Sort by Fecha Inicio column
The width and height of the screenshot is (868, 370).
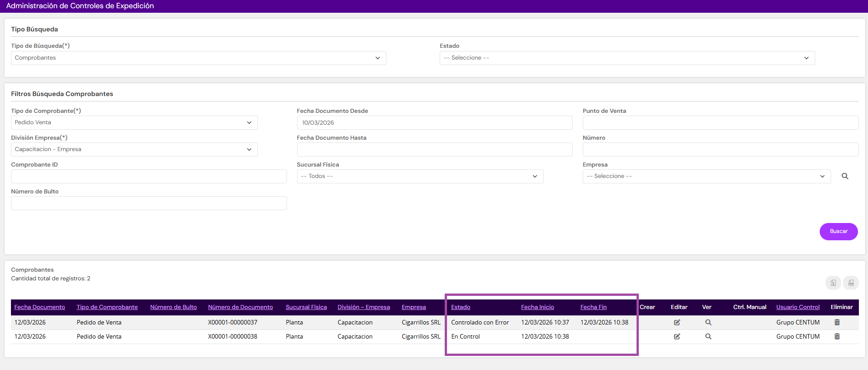coord(538,307)
